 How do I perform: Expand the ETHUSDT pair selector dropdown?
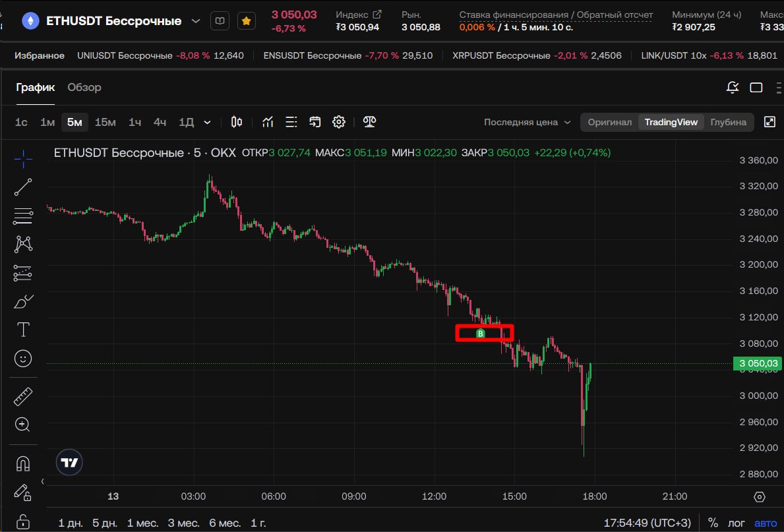(196, 21)
